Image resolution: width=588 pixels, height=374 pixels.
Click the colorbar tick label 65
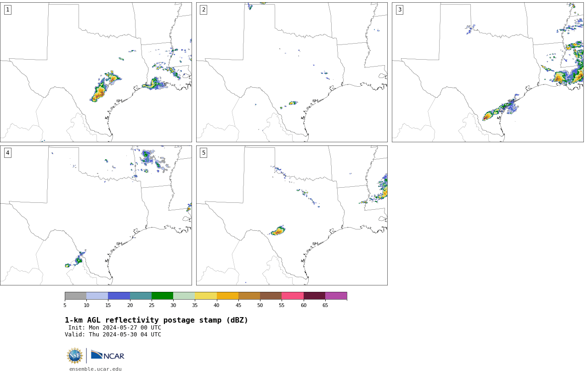pos(325,305)
